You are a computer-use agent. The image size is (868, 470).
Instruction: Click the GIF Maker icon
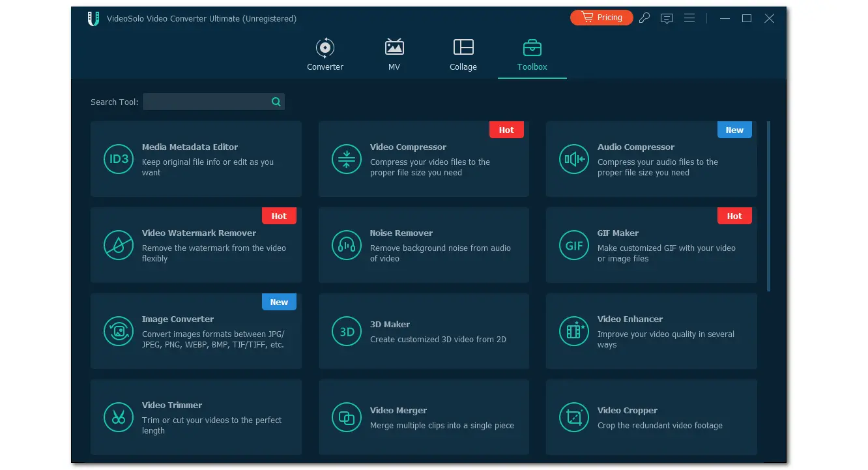[574, 245]
